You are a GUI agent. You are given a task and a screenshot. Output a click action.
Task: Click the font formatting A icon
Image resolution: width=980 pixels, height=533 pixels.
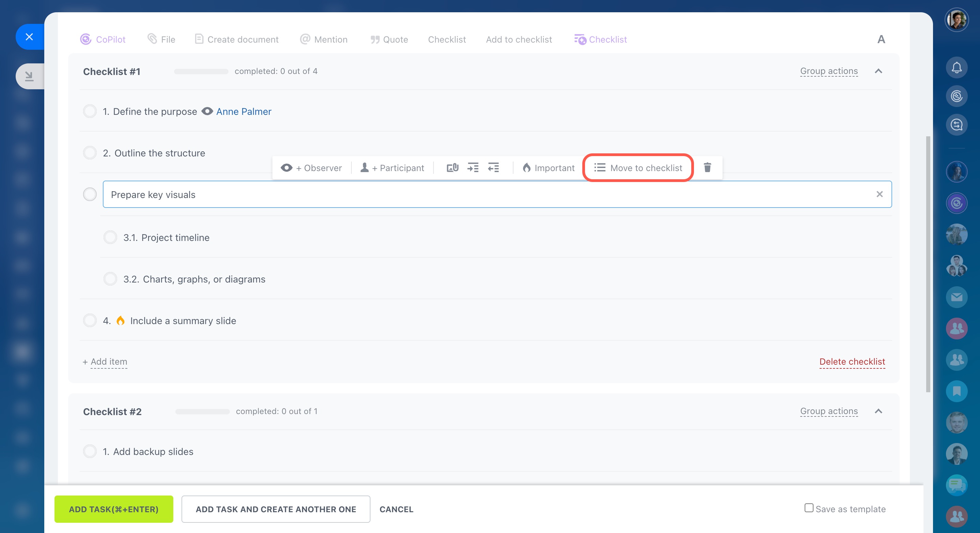(x=881, y=39)
